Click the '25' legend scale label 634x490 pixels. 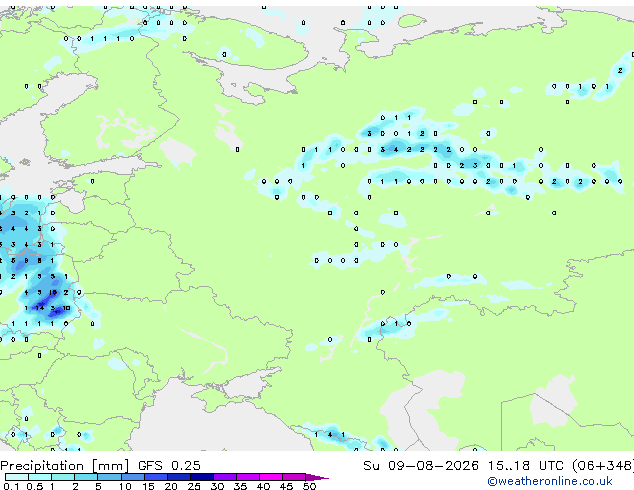point(194,486)
